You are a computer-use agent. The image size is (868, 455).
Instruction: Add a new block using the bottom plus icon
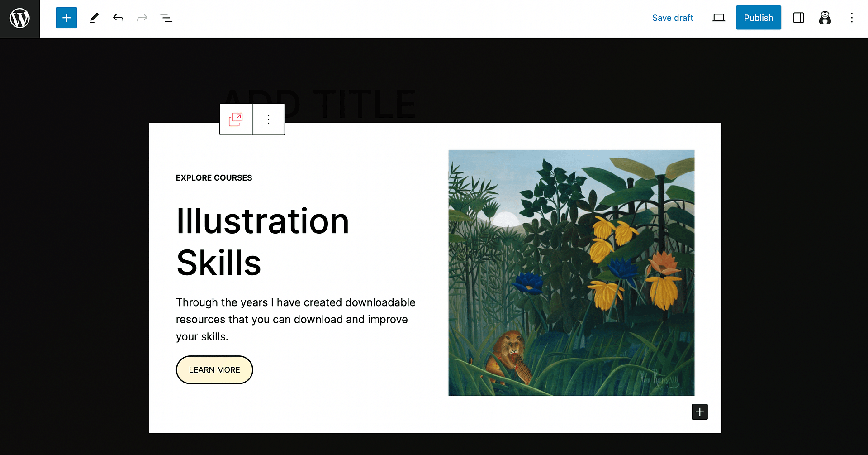pos(700,412)
